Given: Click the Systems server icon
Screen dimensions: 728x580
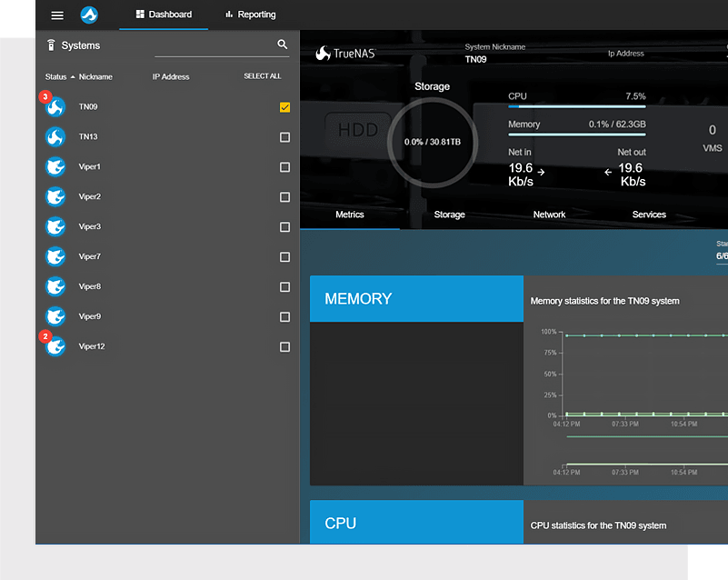Looking at the screenshot, I should click(52, 45).
